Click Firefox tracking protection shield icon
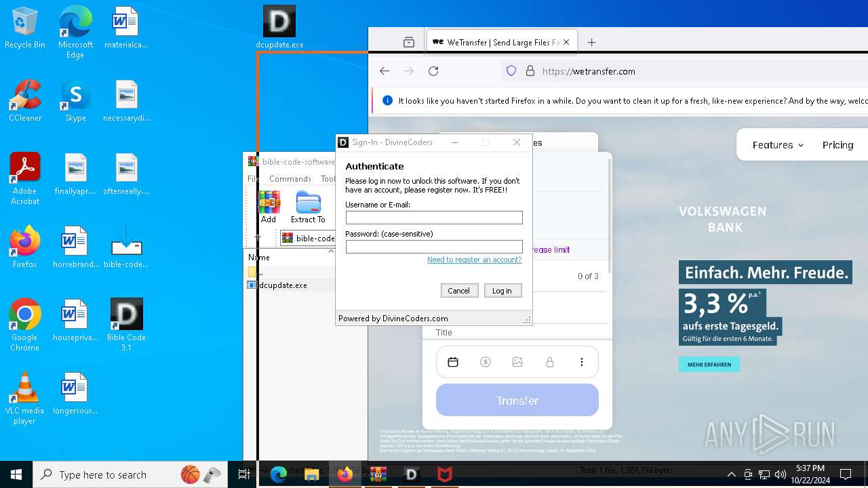 (512, 71)
